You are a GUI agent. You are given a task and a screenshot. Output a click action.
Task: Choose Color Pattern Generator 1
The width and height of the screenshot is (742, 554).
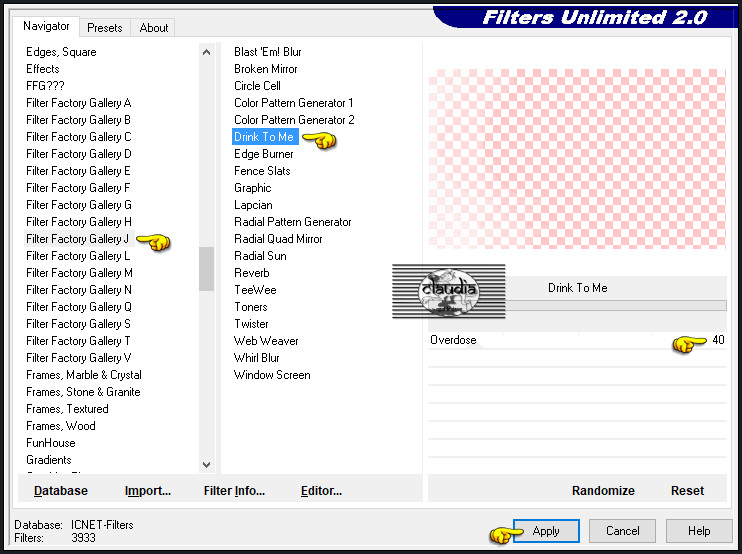pyautogui.click(x=293, y=103)
